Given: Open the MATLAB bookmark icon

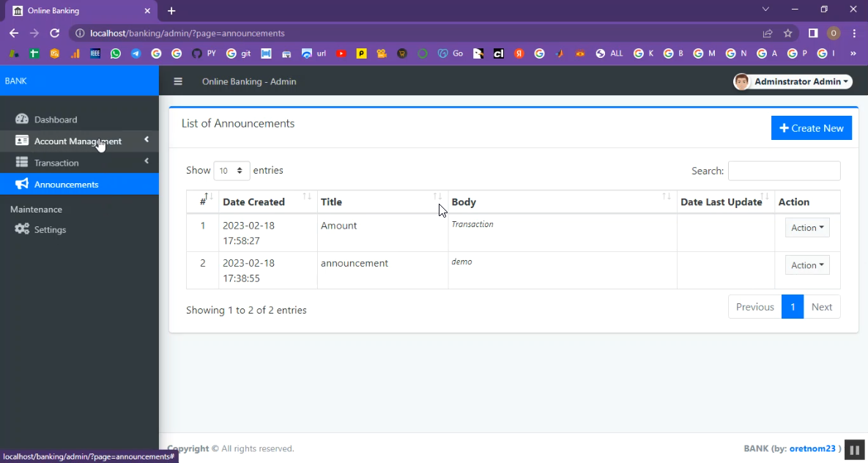Looking at the screenshot, I should (x=560, y=53).
